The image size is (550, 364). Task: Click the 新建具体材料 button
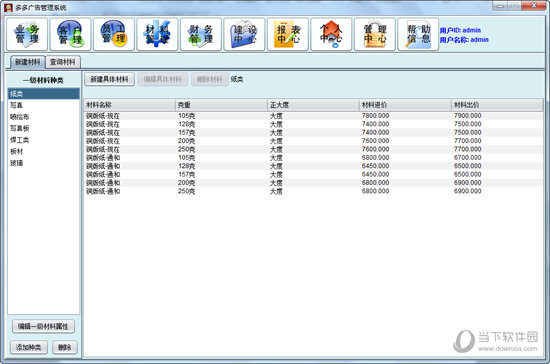109,79
